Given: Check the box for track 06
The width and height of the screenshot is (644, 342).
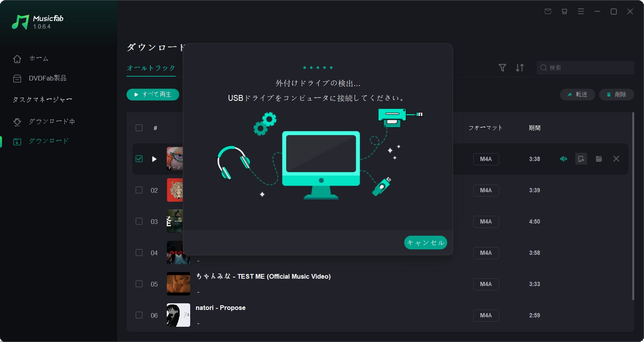Looking at the screenshot, I should tap(139, 315).
